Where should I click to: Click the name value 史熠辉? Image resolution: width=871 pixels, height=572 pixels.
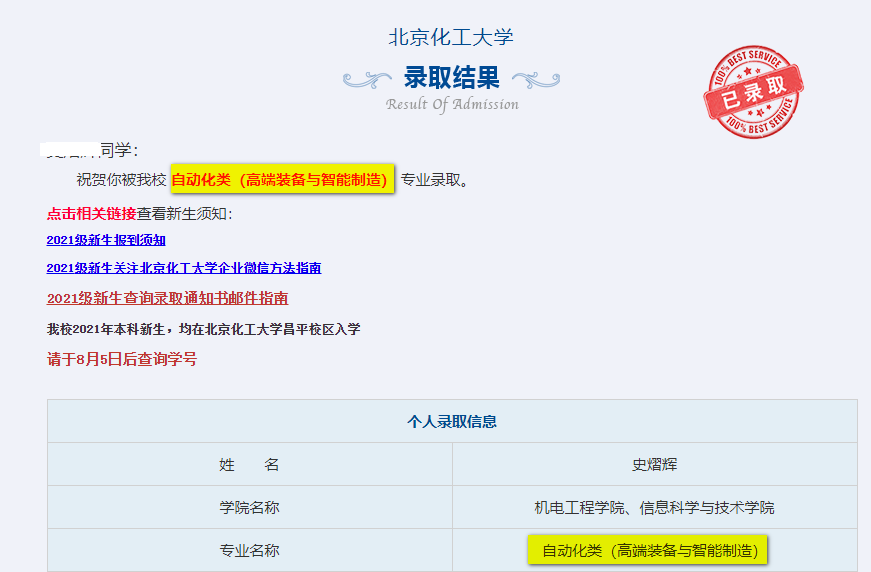click(654, 464)
